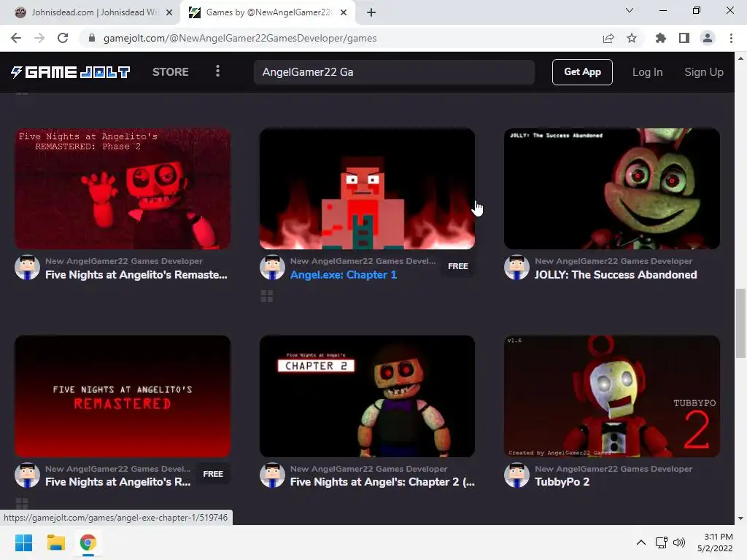747x560 pixels.
Task: Toggle the browser side panel icon
Action: click(684, 38)
